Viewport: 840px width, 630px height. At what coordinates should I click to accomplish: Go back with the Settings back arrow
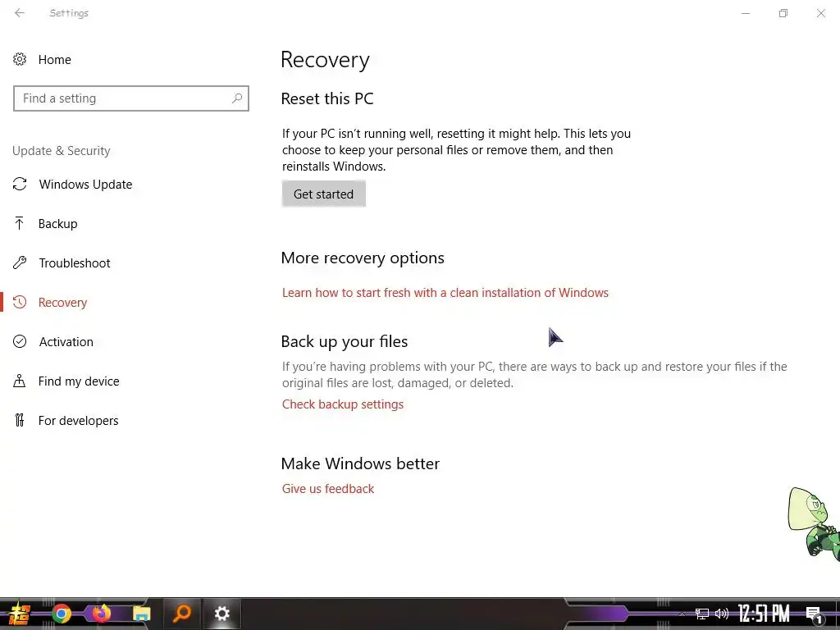coord(20,13)
